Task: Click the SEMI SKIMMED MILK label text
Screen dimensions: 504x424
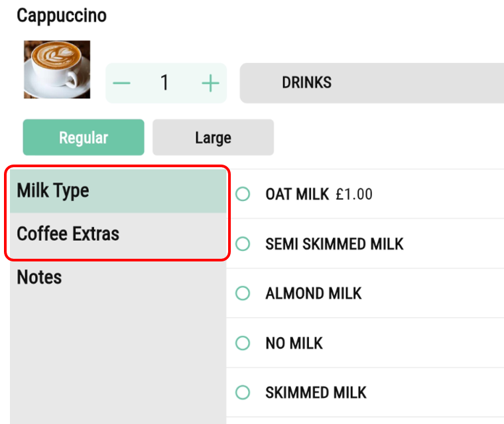Action: tap(334, 244)
